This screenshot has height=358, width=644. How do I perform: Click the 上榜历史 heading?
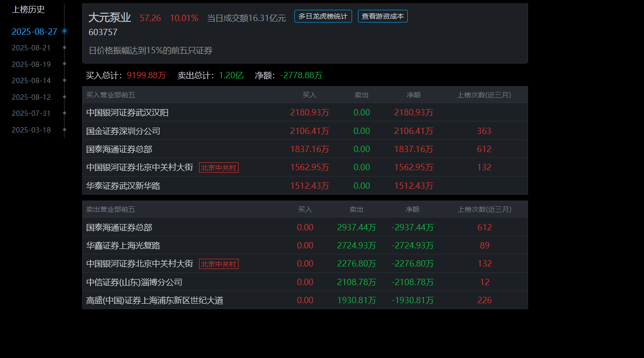click(x=28, y=9)
